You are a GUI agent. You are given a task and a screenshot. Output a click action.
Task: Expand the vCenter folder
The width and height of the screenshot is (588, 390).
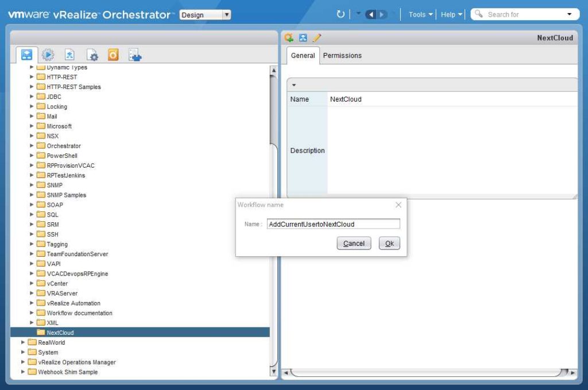coord(32,283)
